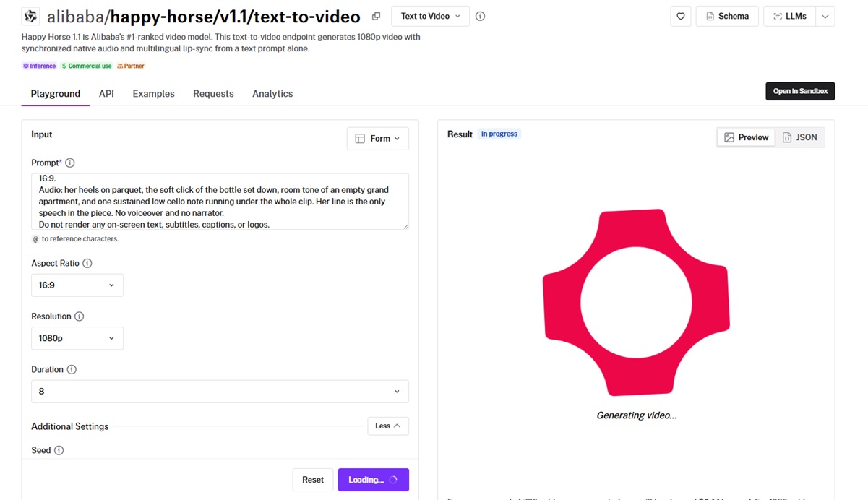Click the model title alibaba/happy-horse/v1.1/text-to-video
Screen dimensions: 868x500
[204, 16]
